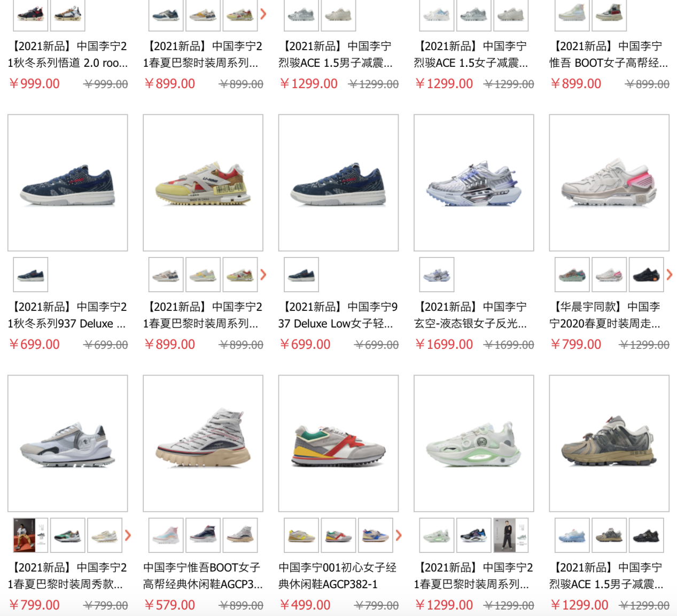Image resolution: width=677 pixels, height=616 pixels.
Task: Show more variants for the ¥799.00 white runner
Action: [x=128, y=535]
